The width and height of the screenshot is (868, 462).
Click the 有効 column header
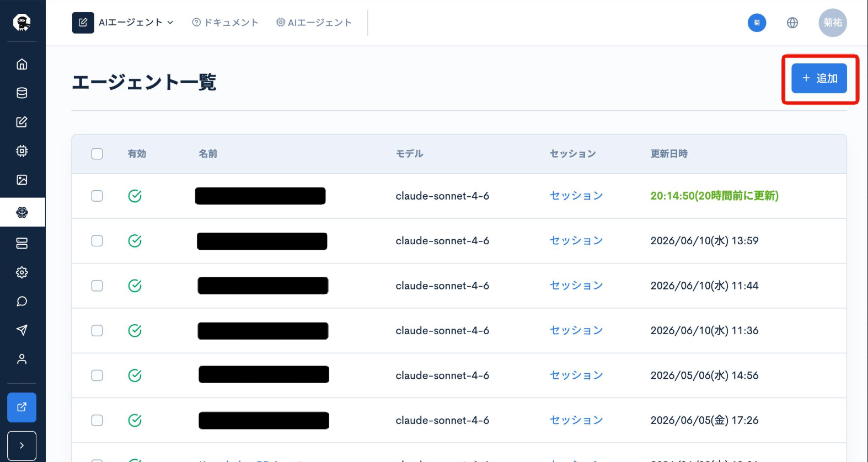pyautogui.click(x=137, y=154)
